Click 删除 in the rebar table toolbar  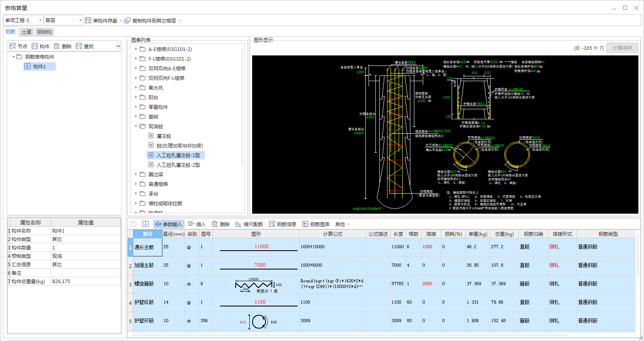221,224
